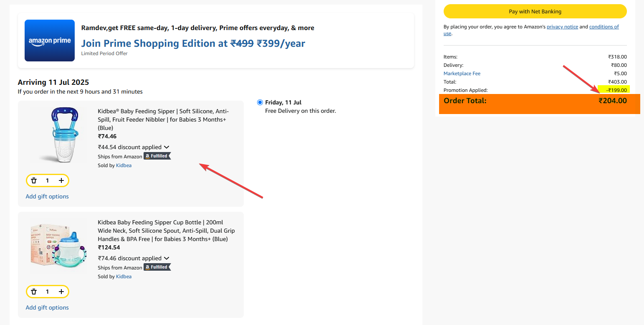Click the Items ₹318.00 amount
Image resolution: width=644 pixels, height=325 pixels.
pos(617,57)
